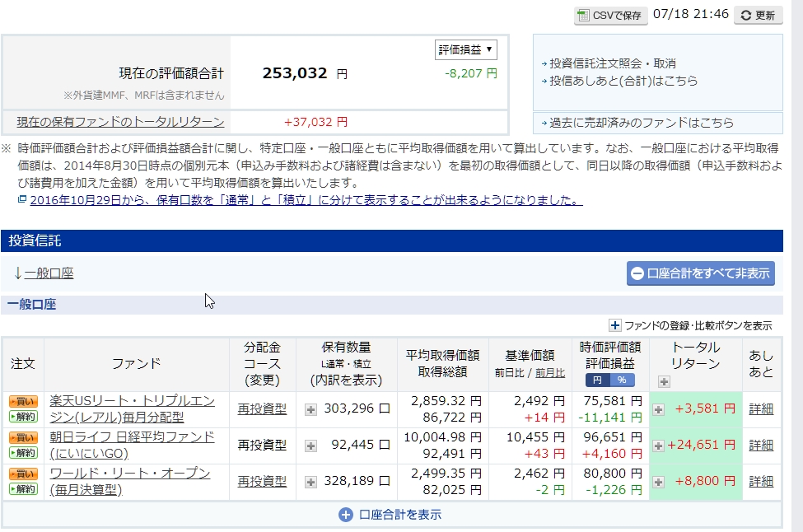
Task: Expand 口座合計を表示 at table bottom
Action: point(391,515)
